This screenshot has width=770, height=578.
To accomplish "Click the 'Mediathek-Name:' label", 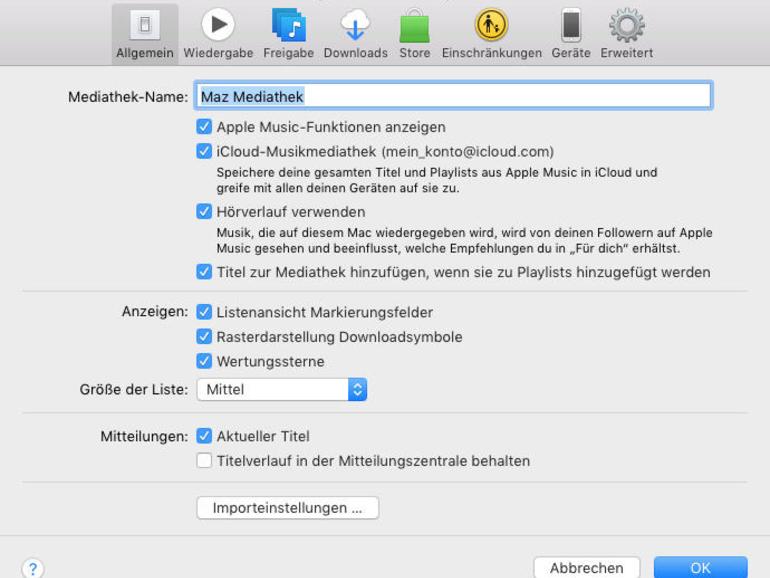I will [128, 97].
